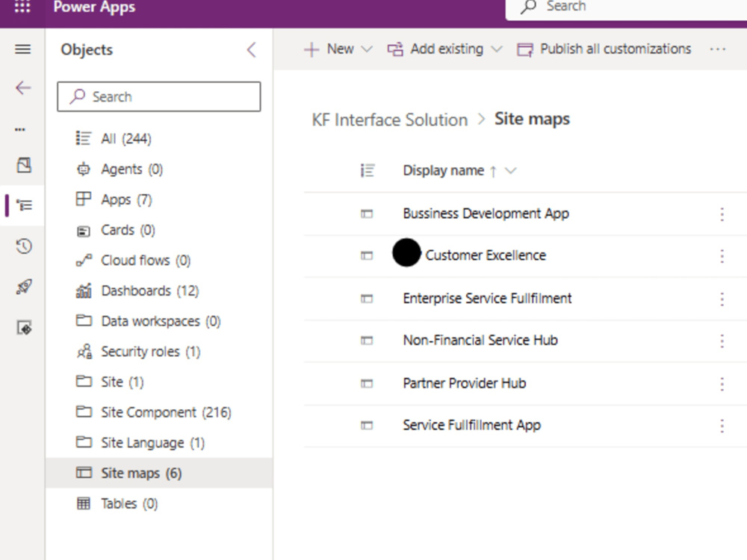Click site map icon of Partner Provider Hub row

tap(366, 383)
